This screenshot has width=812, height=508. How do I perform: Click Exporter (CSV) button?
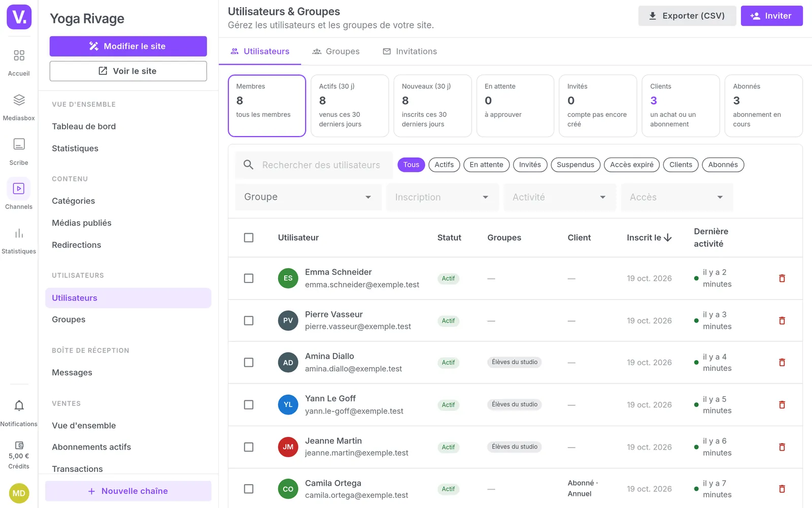click(x=687, y=16)
